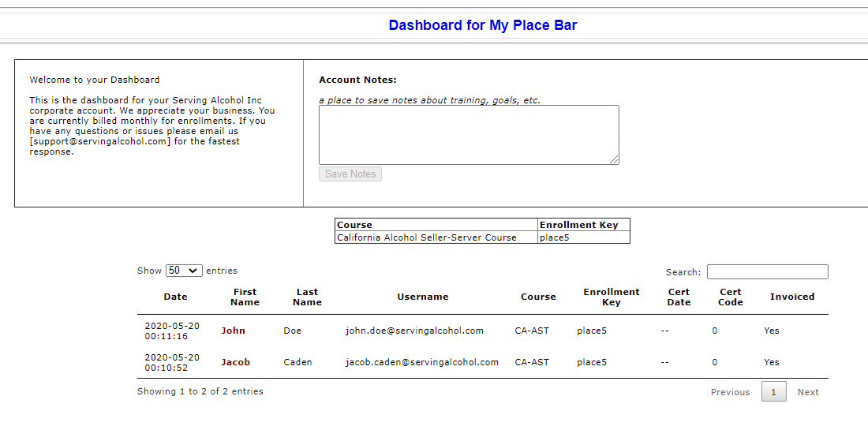The height and width of the screenshot is (441, 868).
Task: Click the Next pagination button
Action: point(808,392)
